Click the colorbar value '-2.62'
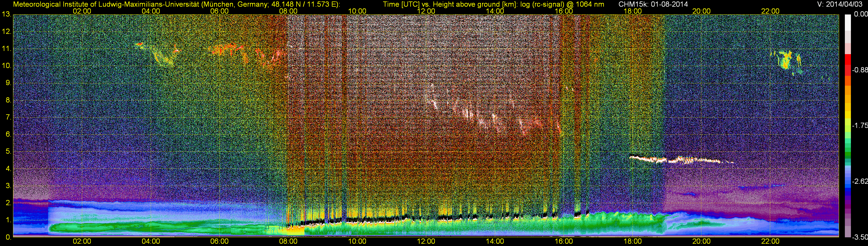Image resolution: width=868 pixels, height=246 pixels. [860, 181]
